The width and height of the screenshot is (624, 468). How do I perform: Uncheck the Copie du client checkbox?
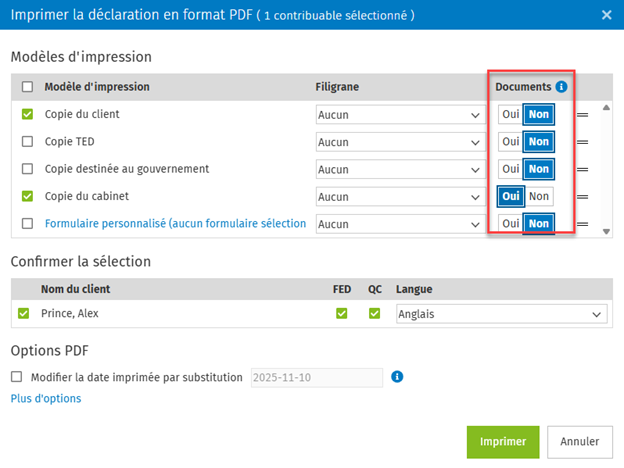[27, 115]
